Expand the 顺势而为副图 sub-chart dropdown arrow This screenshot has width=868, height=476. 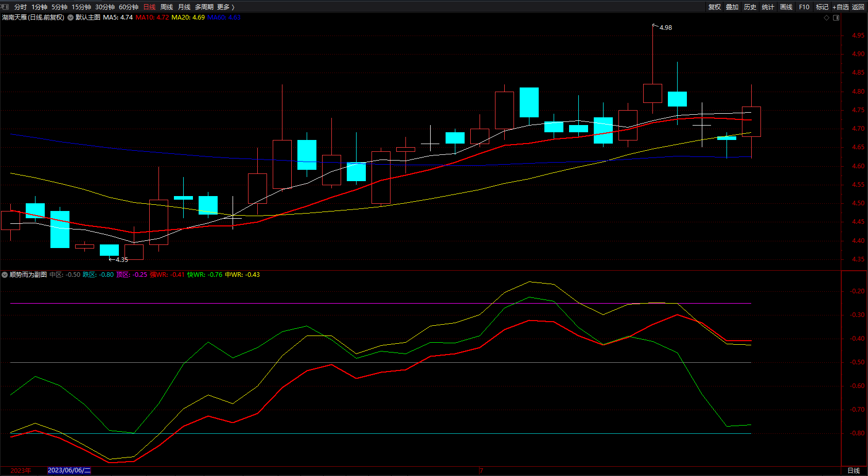coord(5,275)
